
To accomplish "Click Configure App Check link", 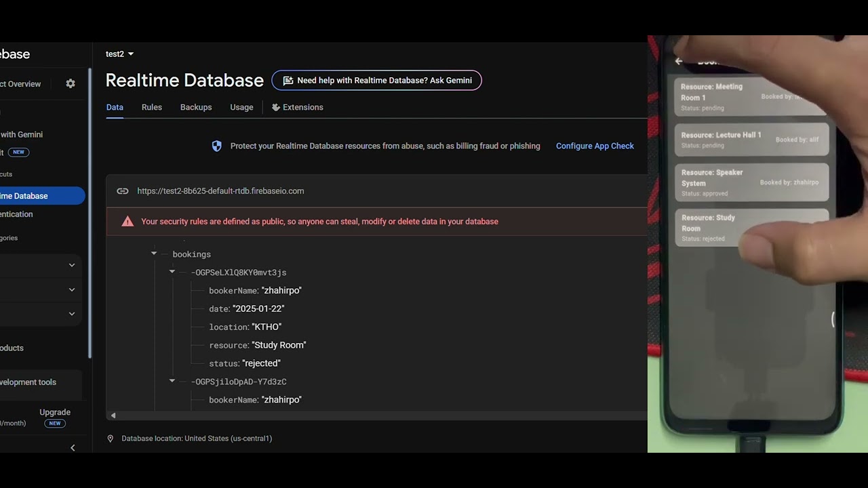I will (595, 146).
